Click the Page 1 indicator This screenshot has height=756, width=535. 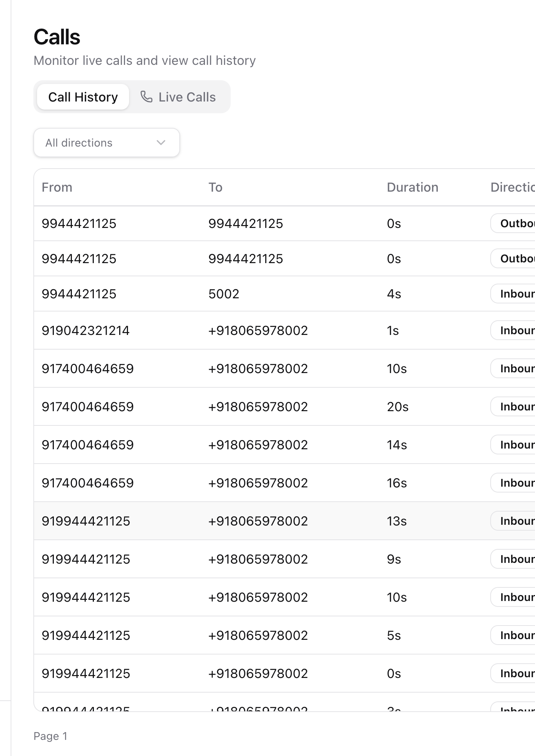(50, 736)
